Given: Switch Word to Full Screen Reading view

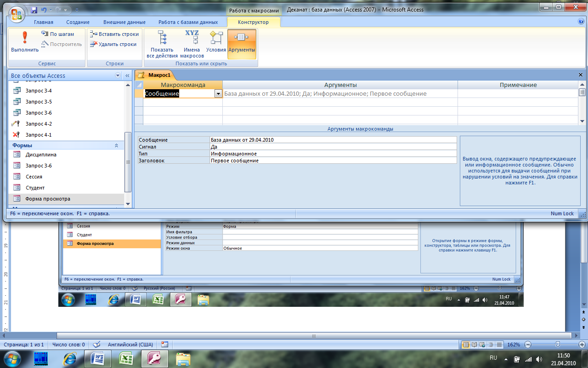Looking at the screenshot, I should tap(475, 345).
